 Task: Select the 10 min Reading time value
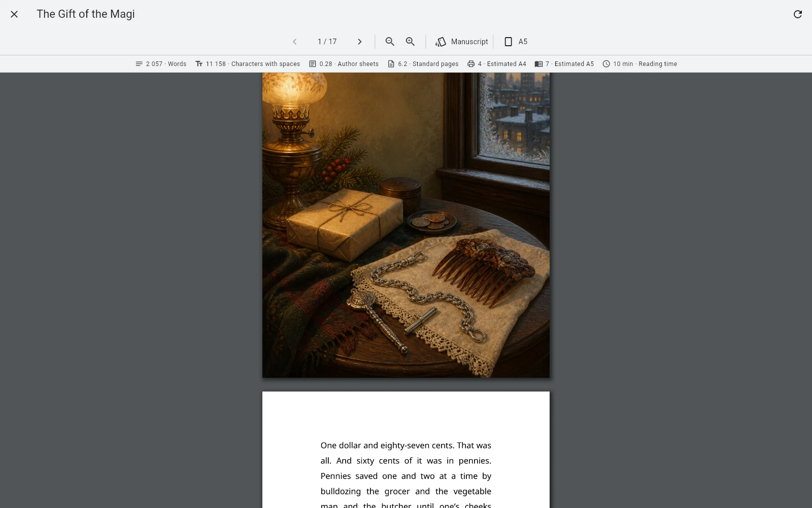point(645,64)
